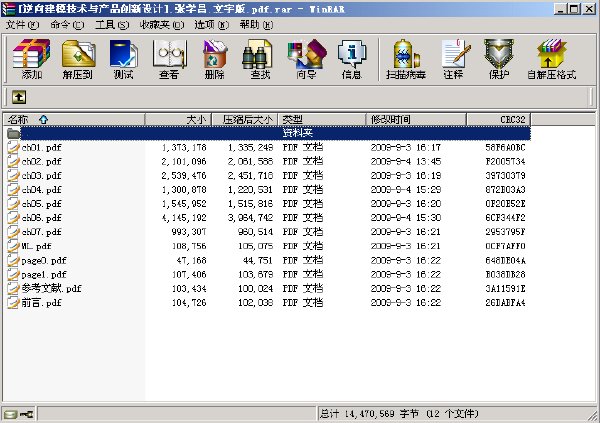The width and height of the screenshot is (600, 423).
Task: Click the status bar key icon
Action: click(x=26, y=414)
